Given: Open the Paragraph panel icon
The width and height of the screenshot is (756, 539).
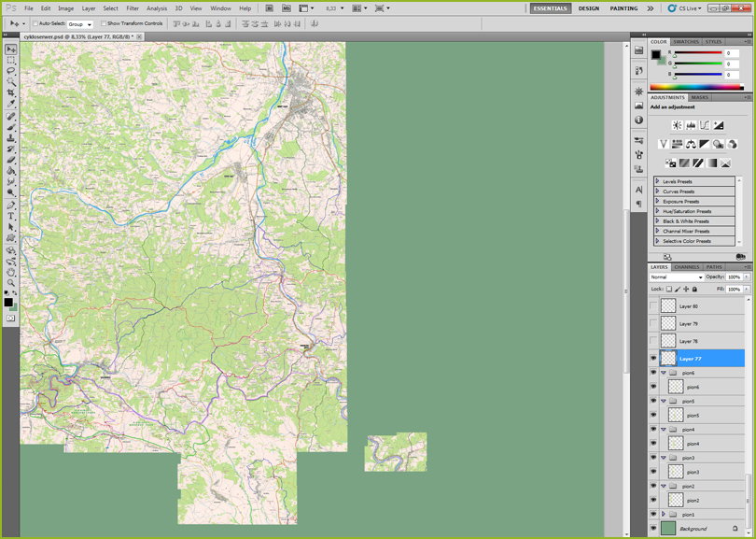Looking at the screenshot, I should 638,205.
